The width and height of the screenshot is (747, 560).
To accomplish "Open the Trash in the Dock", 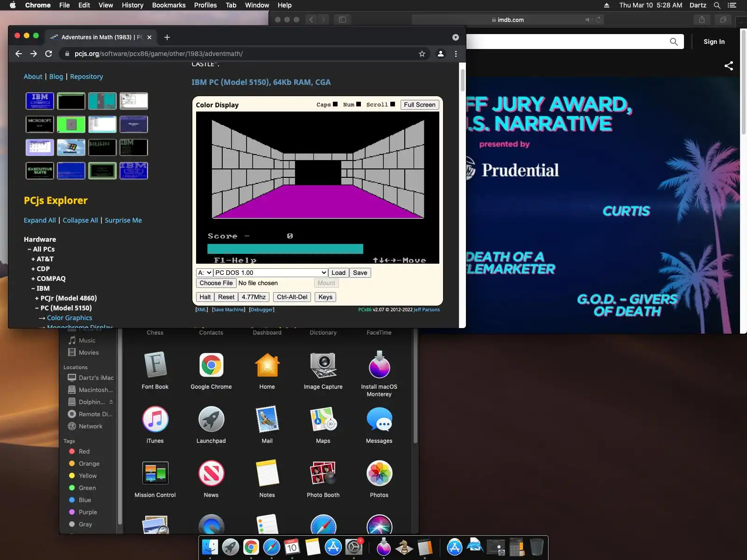I will pos(537,547).
